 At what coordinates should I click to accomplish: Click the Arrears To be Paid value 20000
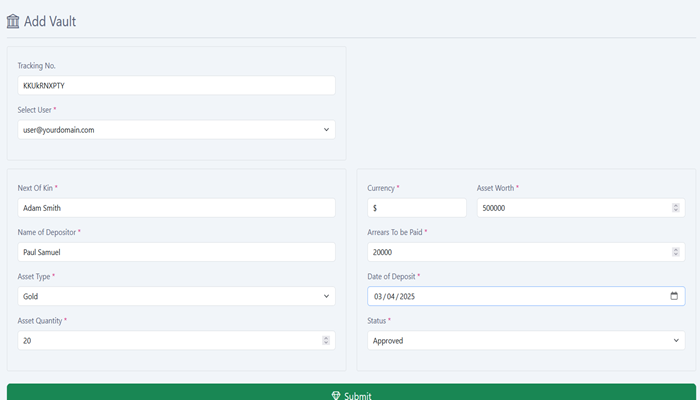[x=383, y=252]
